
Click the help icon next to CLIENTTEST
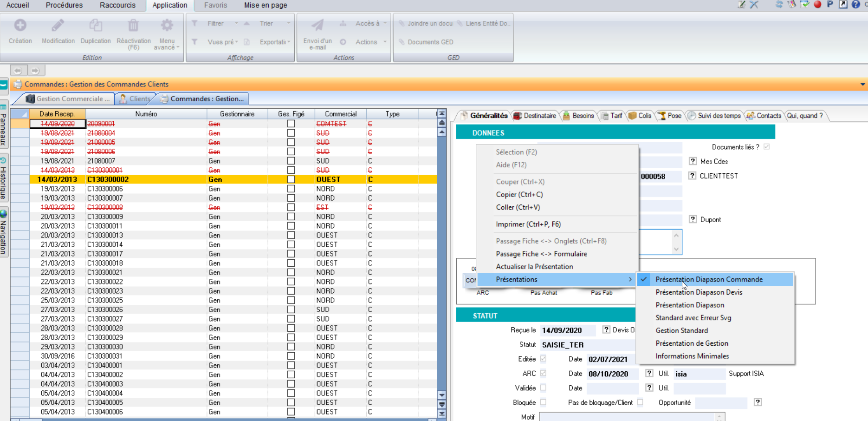coord(692,176)
